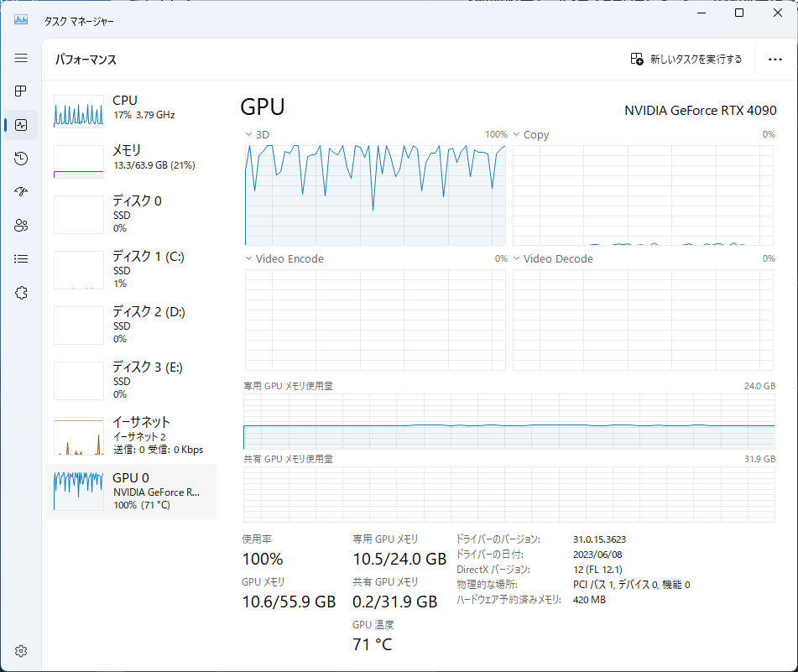Image resolution: width=798 pixels, height=672 pixels.
Task: Minimize the Task Manager window
Action: [x=702, y=13]
